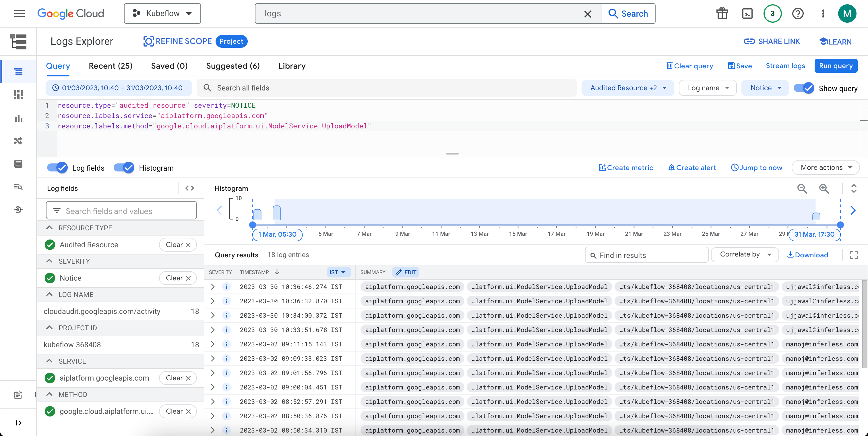868x436 pixels.
Task: Click histogram zoom in magnifier
Action: tap(824, 188)
